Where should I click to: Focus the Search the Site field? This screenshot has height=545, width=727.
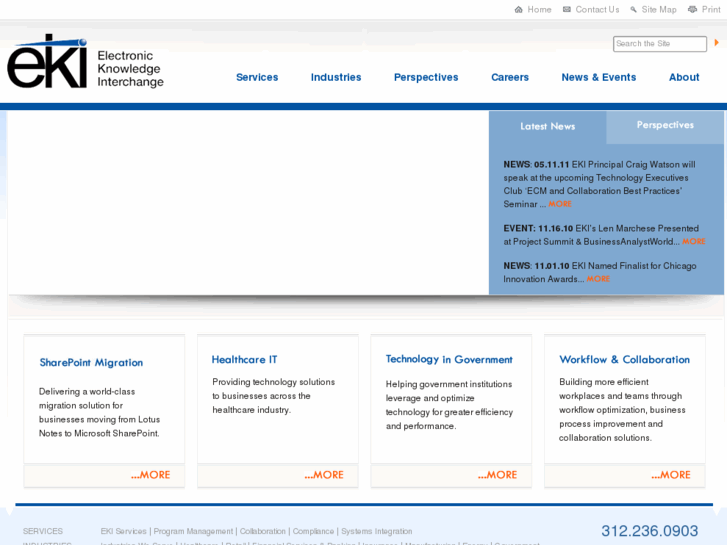tap(660, 44)
